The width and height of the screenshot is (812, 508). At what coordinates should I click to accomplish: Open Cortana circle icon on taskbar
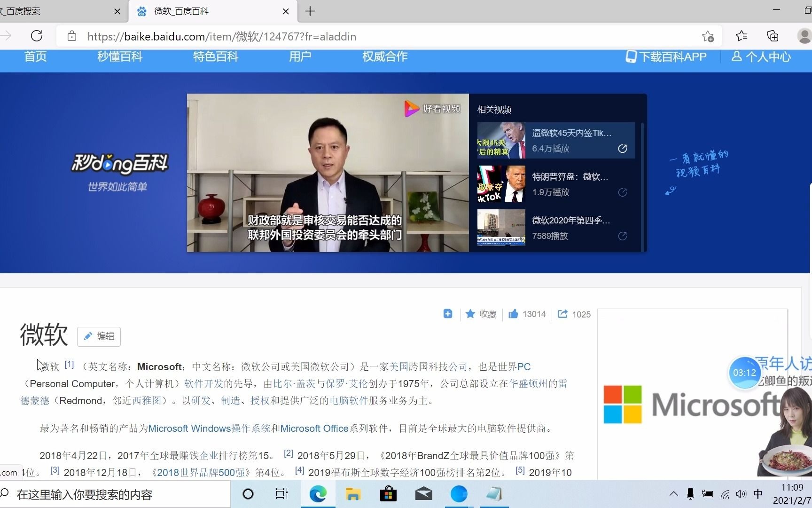[248, 494]
